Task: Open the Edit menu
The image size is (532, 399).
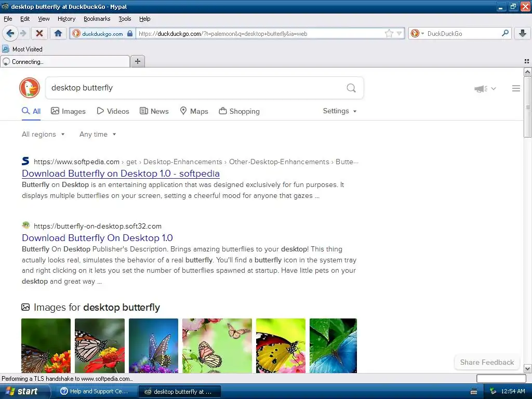Action: [x=25, y=19]
